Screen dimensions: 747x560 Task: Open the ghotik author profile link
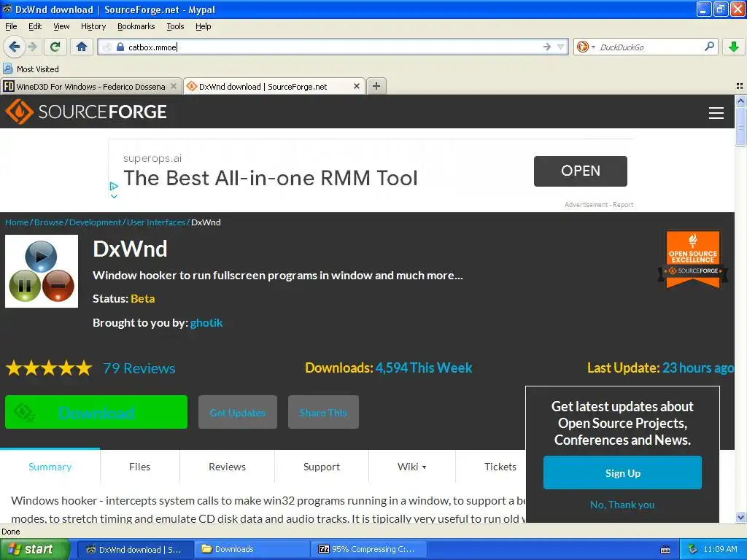(206, 323)
